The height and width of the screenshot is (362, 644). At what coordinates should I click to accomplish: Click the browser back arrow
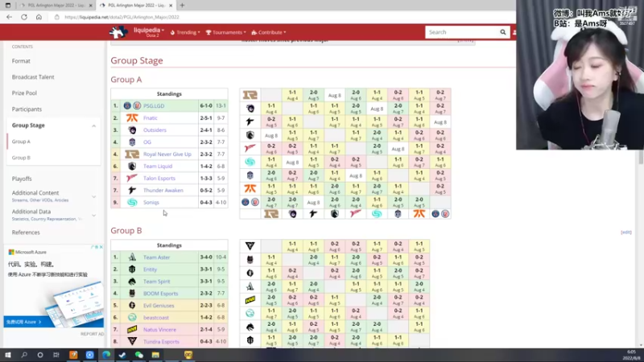pos(9,17)
